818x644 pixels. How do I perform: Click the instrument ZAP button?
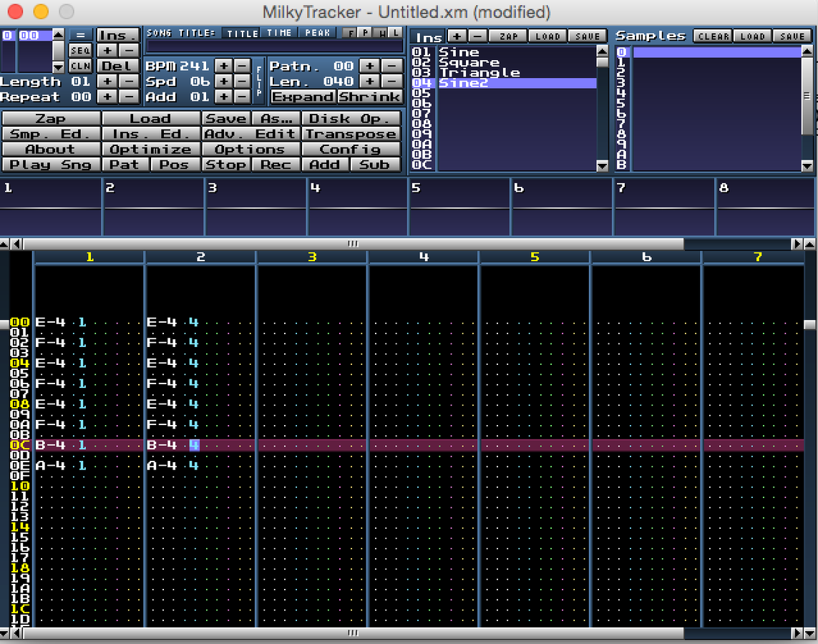509,36
